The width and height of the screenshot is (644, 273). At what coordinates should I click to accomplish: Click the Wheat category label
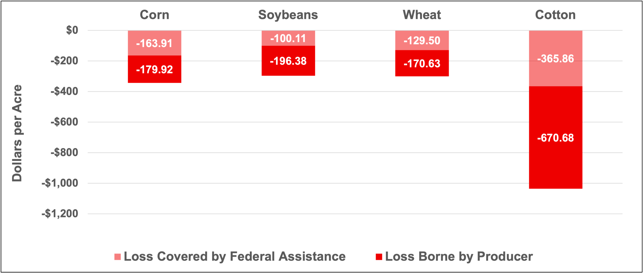[422, 15]
